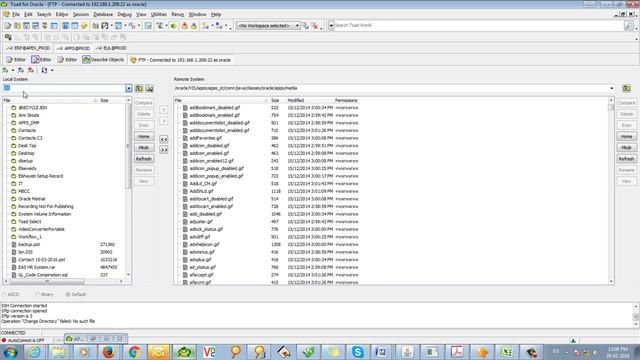Open the Session menu
This screenshot has height=360, width=640.
(x=80, y=14)
